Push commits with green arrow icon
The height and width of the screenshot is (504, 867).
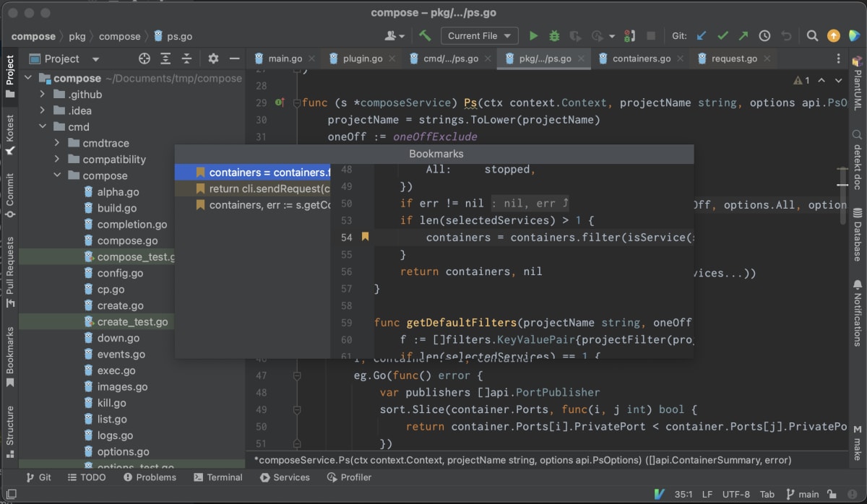[x=743, y=35]
